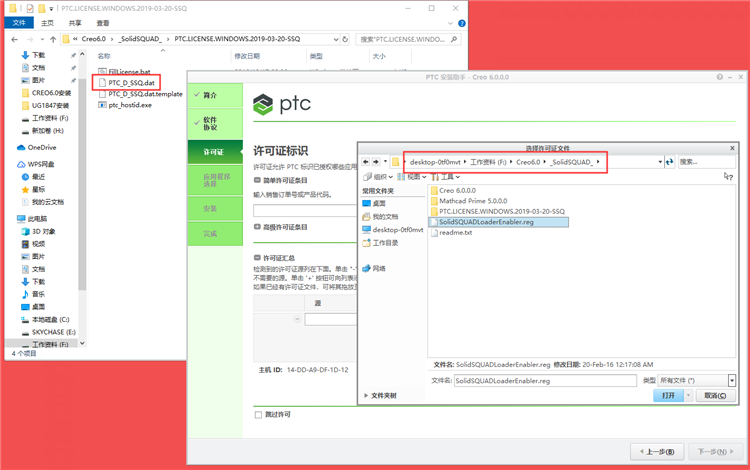Refresh the Explorer address bar
Viewport: 750px width, 470px height.
[345, 39]
